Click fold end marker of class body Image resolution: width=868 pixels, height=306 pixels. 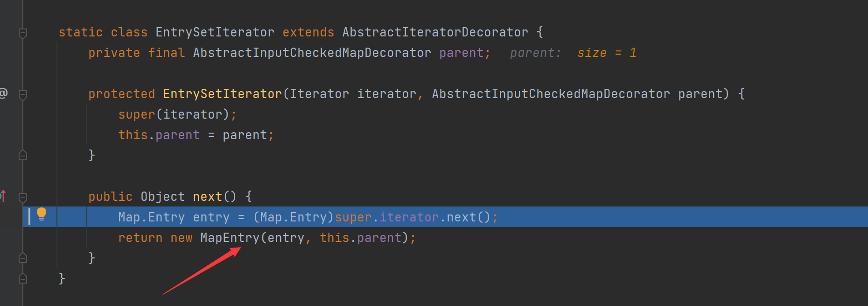[22, 279]
